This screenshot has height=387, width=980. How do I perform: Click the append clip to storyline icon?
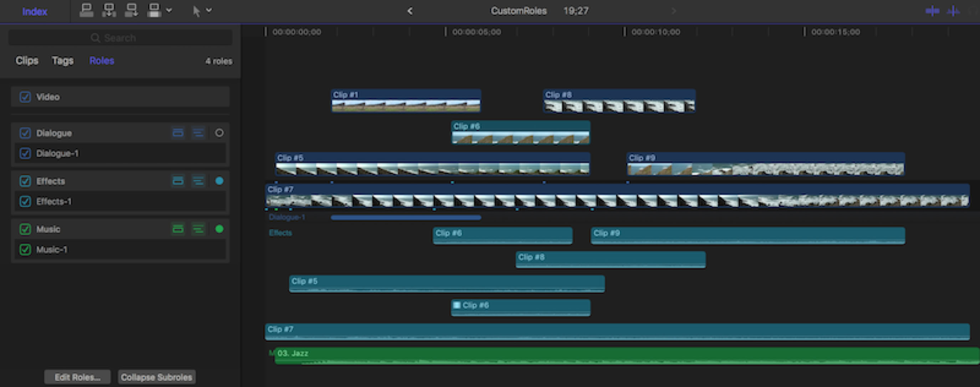pos(132,11)
